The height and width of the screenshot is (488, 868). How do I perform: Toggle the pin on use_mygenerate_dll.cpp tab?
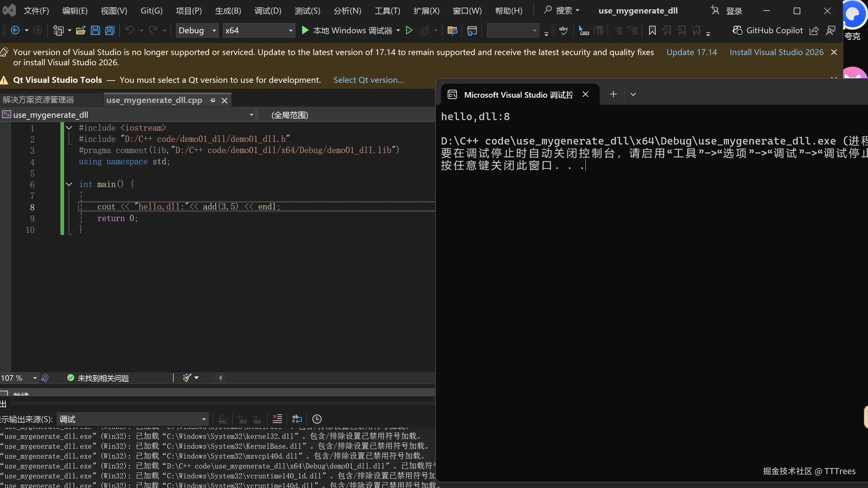tap(212, 100)
